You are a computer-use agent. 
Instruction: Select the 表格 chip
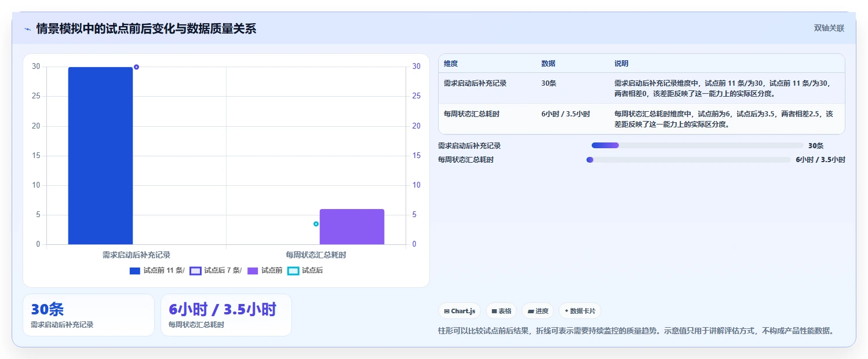coord(501,311)
